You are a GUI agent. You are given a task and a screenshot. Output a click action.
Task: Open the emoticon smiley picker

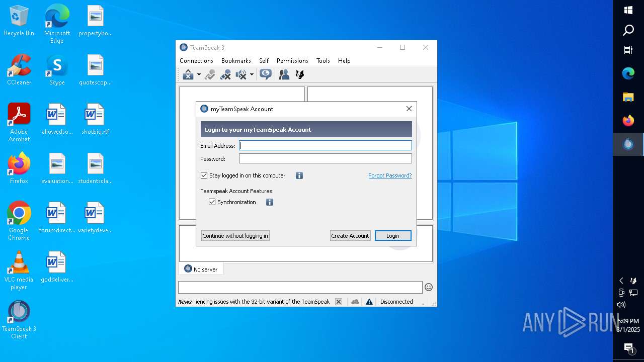click(x=429, y=287)
